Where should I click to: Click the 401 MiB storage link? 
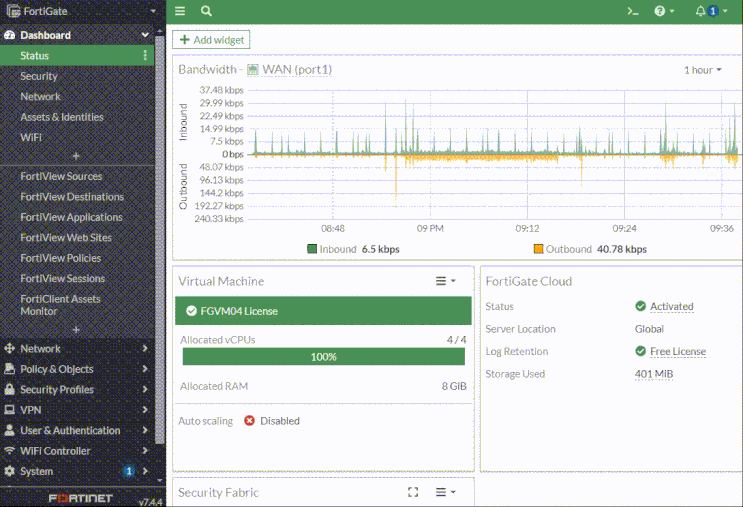654,374
